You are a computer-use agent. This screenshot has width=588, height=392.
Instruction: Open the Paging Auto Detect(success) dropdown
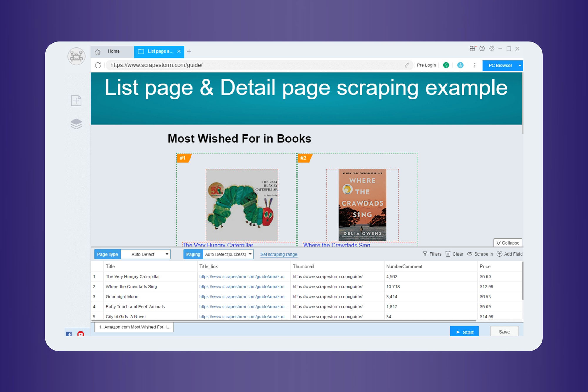click(x=228, y=254)
